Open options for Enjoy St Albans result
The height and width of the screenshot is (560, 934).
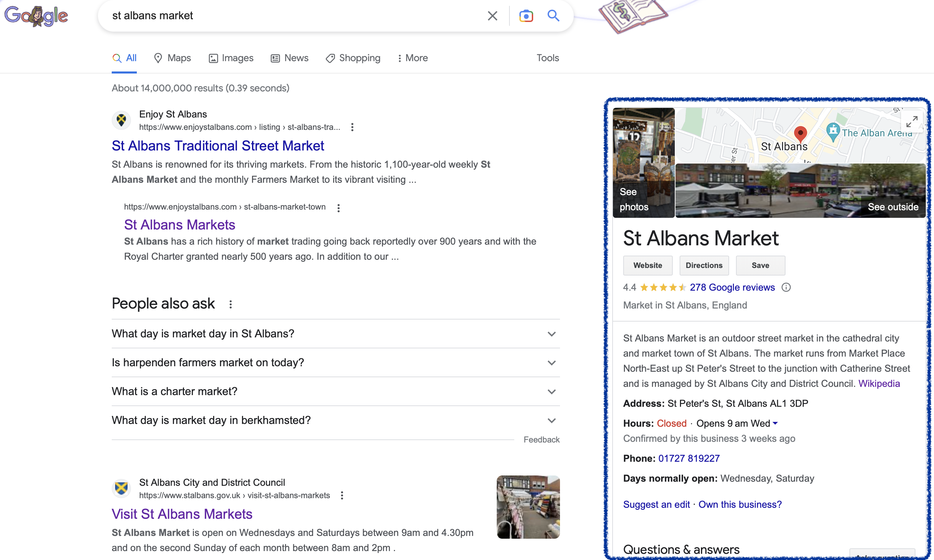click(352, 127)
